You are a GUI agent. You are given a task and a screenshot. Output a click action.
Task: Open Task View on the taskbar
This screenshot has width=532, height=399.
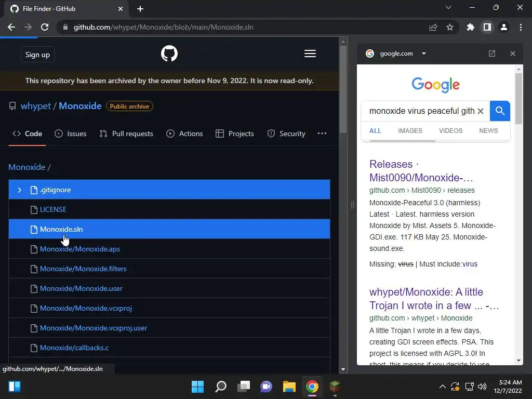point(244,387)
